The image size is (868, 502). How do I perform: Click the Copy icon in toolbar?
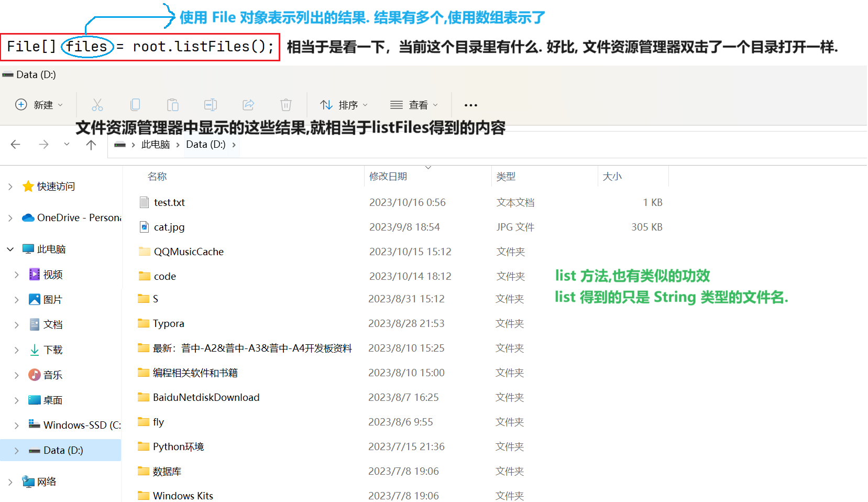[x=135, y=105]
